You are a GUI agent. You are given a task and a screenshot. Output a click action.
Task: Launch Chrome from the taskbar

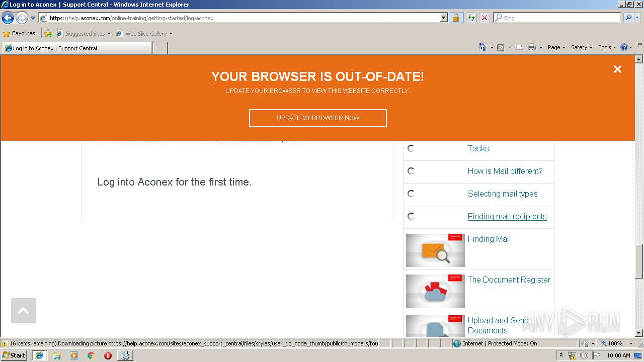pyautogui.click(x=91, y=355)
